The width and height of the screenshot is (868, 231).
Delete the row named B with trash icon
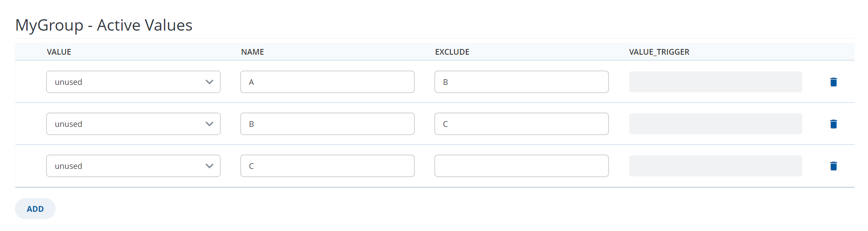click(833, 124)
